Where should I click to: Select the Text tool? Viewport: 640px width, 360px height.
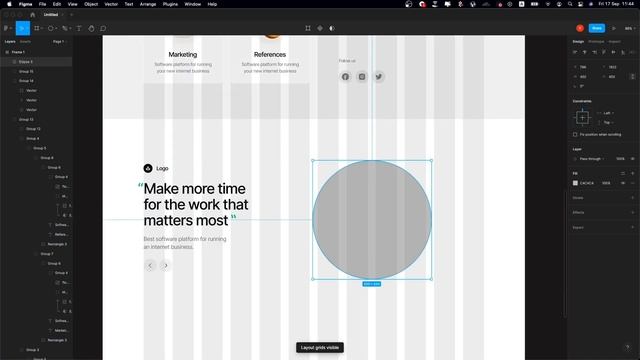[x=79, y=28]
